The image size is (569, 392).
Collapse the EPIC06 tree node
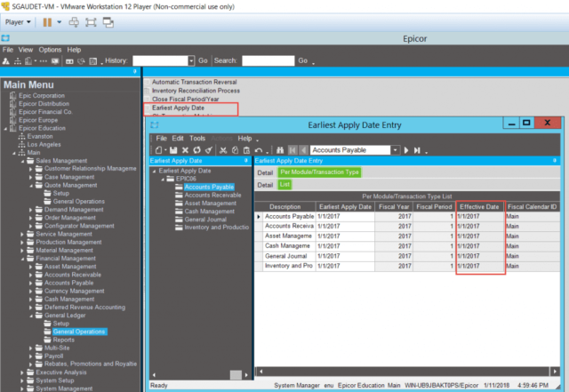point(163,179)
